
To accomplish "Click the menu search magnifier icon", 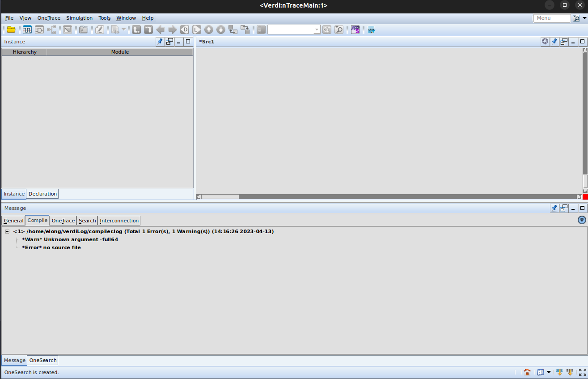I will [576, 18].
